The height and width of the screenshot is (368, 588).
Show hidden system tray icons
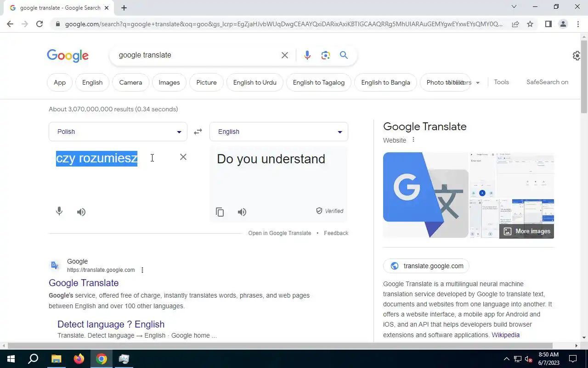[507, 359]
